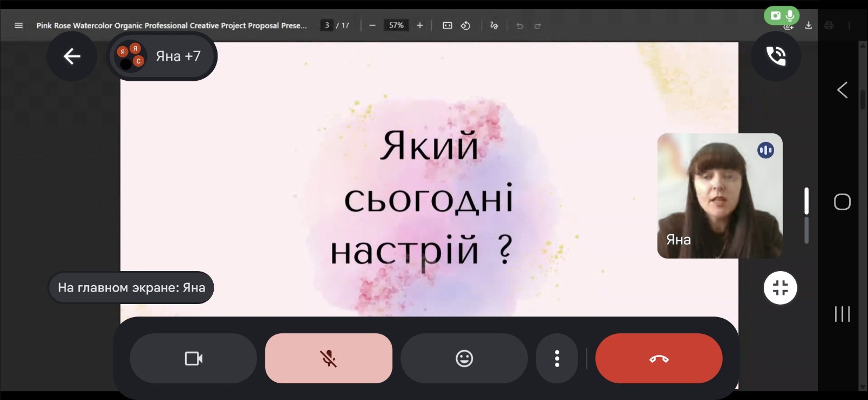Rotate the document counterclockwise
This screenshot has width=868, height=400.
click(x=465, y=25)
